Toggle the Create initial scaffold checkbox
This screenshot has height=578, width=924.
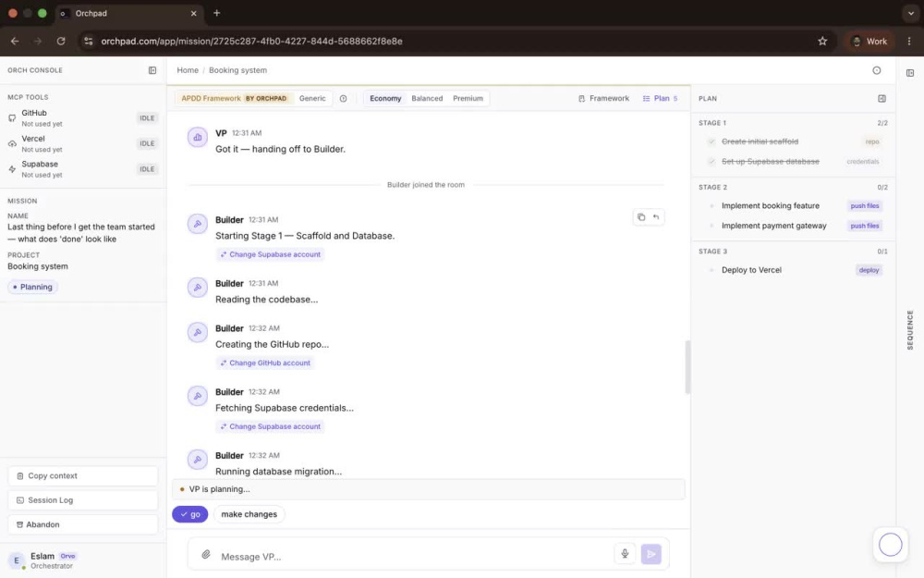point(711,141)
